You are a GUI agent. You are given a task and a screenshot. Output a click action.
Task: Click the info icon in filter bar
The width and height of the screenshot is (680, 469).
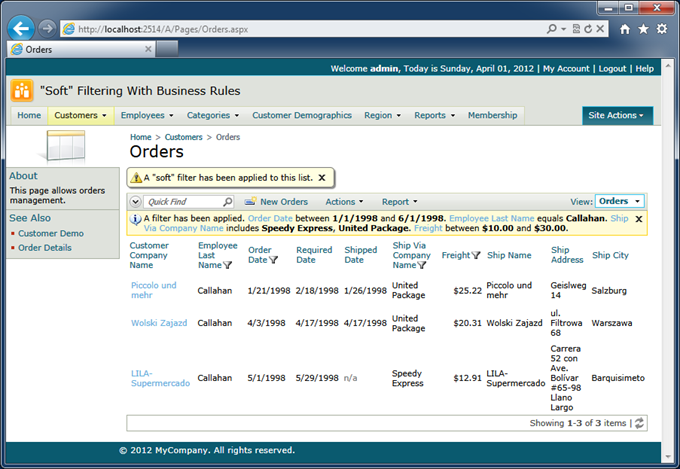click(x=136, y=219)
